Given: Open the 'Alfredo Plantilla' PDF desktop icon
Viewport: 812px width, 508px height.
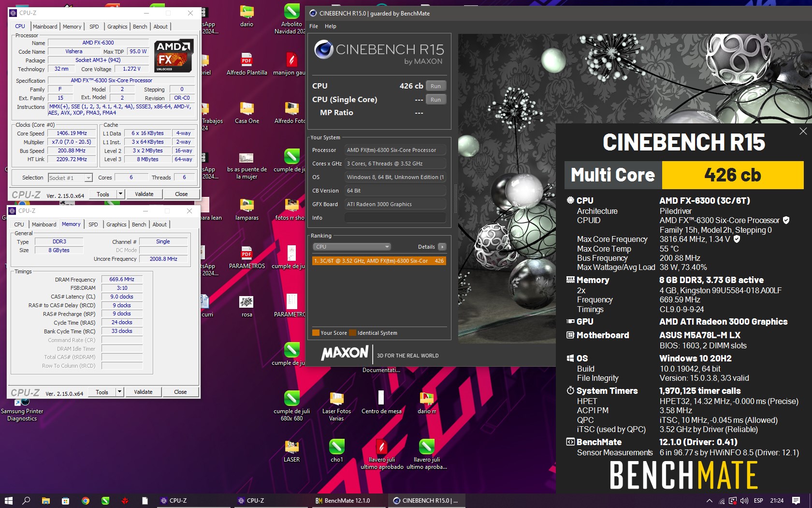Looking at the screenshot, I should coord(246,63).
